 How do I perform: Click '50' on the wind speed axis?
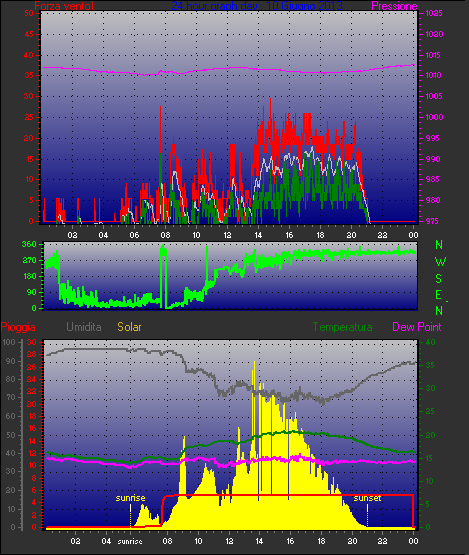[29, 13]
